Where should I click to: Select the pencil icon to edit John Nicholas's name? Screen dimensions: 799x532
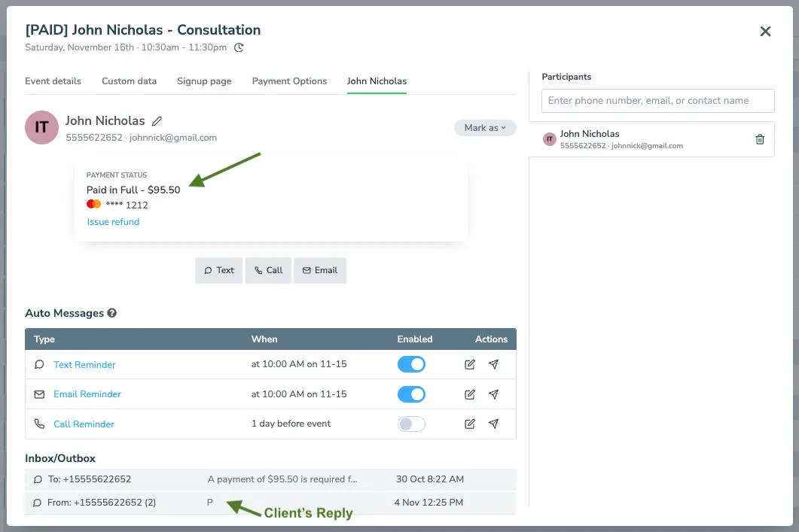(x=157, y=120)
